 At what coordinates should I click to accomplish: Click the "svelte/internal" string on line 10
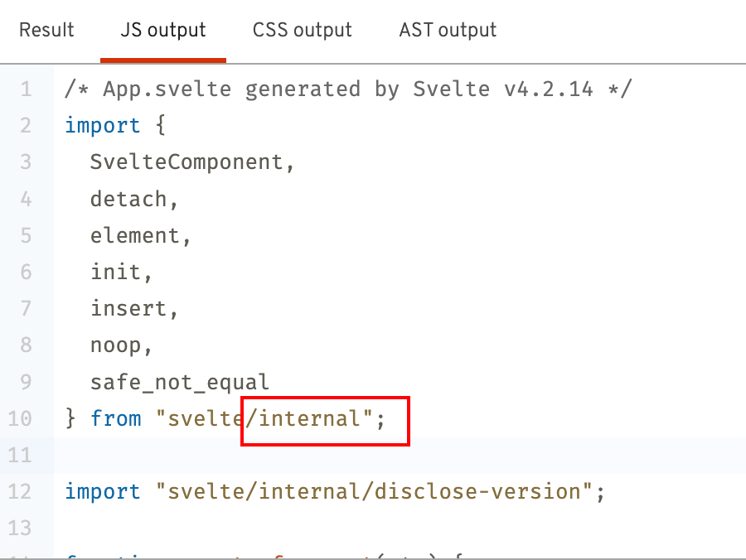(264, 418)
